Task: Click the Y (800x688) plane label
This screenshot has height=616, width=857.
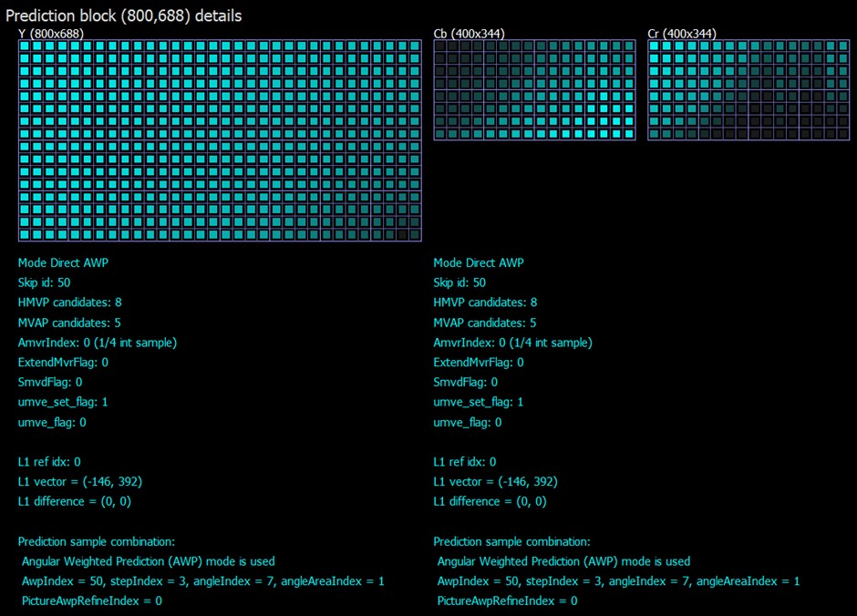Action: click(51, 34)
